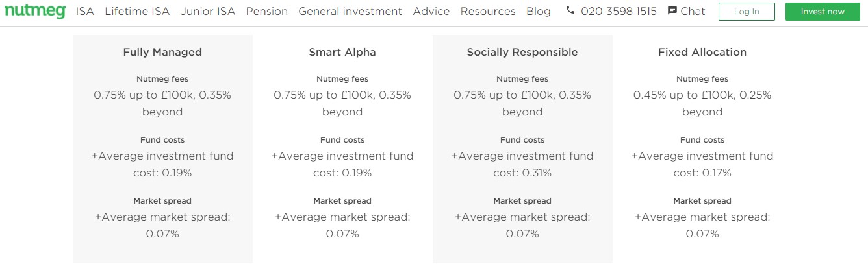868x264 pixels.
Task: Start a Chat session
Action: pyautogui.click(x=693, y=11)
